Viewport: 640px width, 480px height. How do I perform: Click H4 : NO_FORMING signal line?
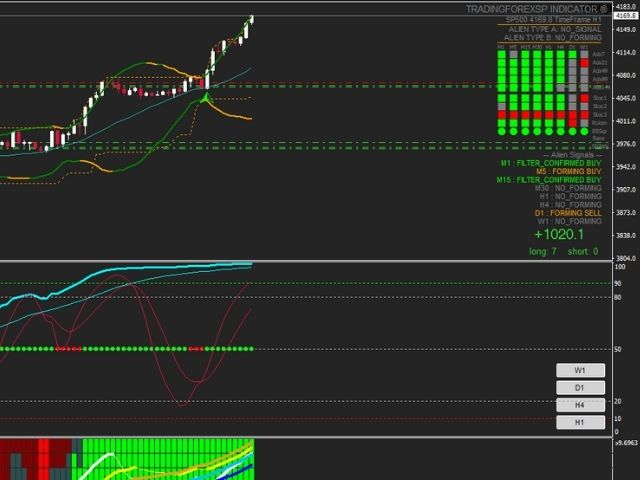[571, 204]
